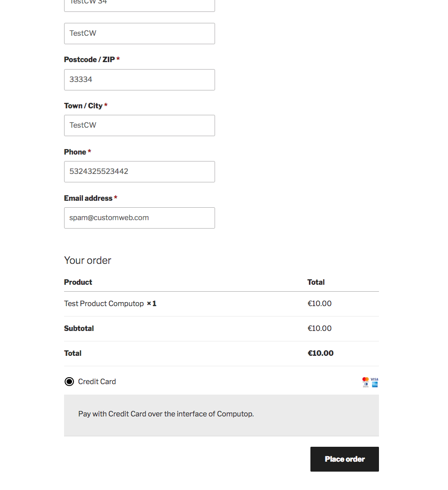Click the Test Product Computop item name
Image resolution: width=448 pixels, height=490 pixels.
pyautogui.click(x=104, y=304)
